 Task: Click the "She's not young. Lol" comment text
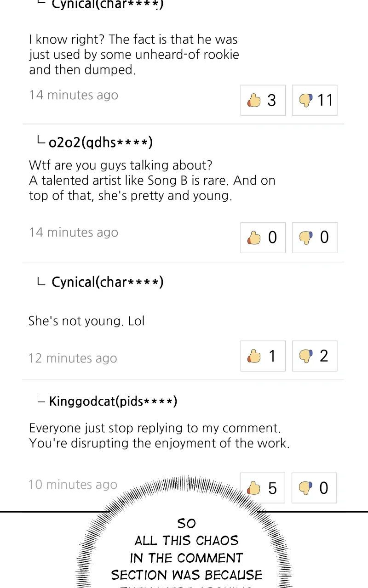(86, 321)
